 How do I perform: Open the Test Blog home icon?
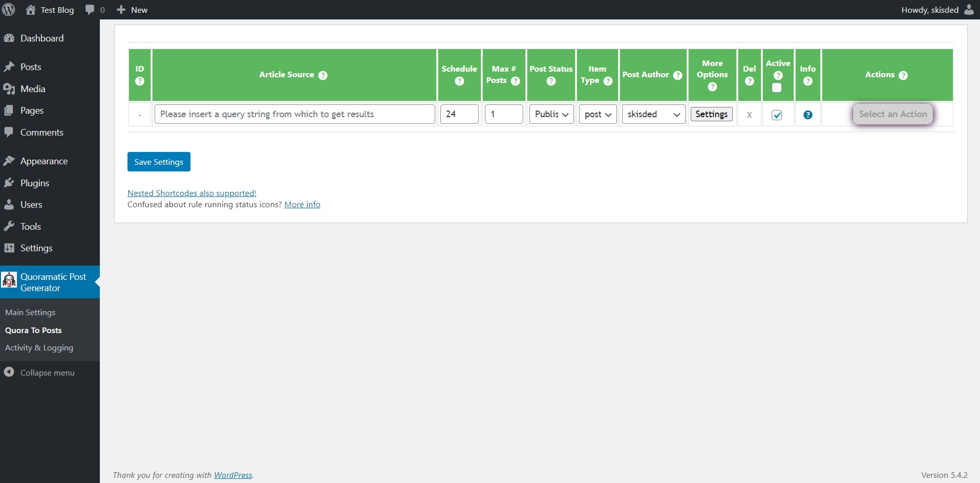pyautogui.click(x=31, y=10)
